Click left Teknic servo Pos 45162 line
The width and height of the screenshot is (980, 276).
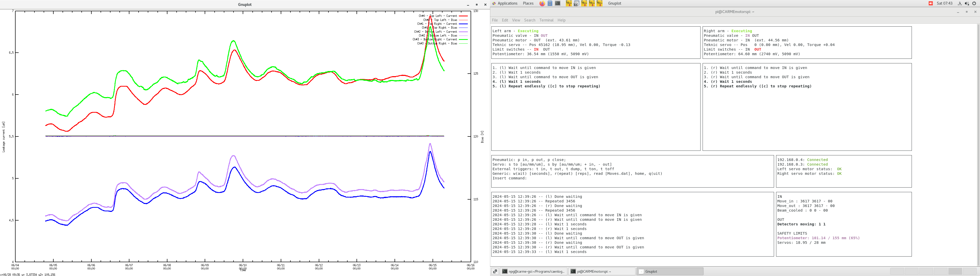pos(561,45)
